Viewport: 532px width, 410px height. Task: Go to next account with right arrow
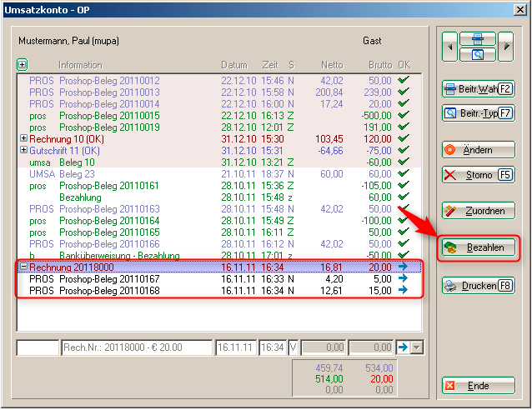point(506,47)
